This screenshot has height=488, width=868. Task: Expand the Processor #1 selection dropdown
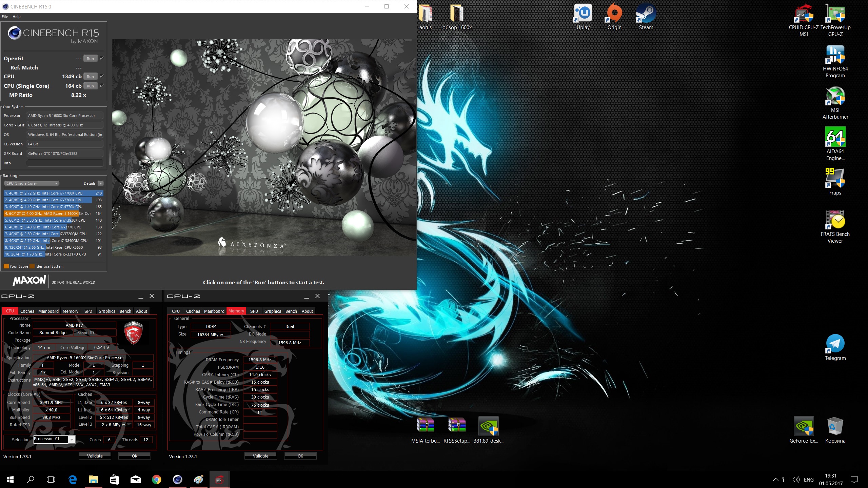(72, 440)
